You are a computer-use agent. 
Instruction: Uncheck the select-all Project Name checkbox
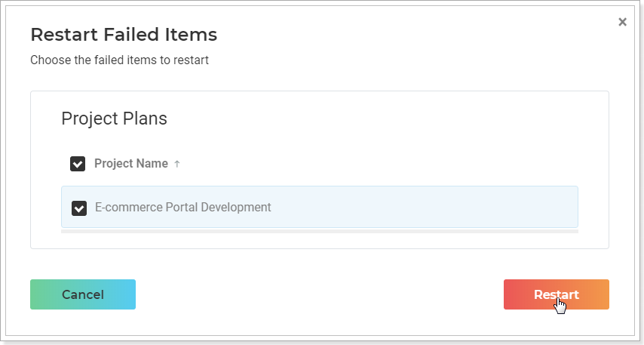pyautogui.click(x=78, y=164)
